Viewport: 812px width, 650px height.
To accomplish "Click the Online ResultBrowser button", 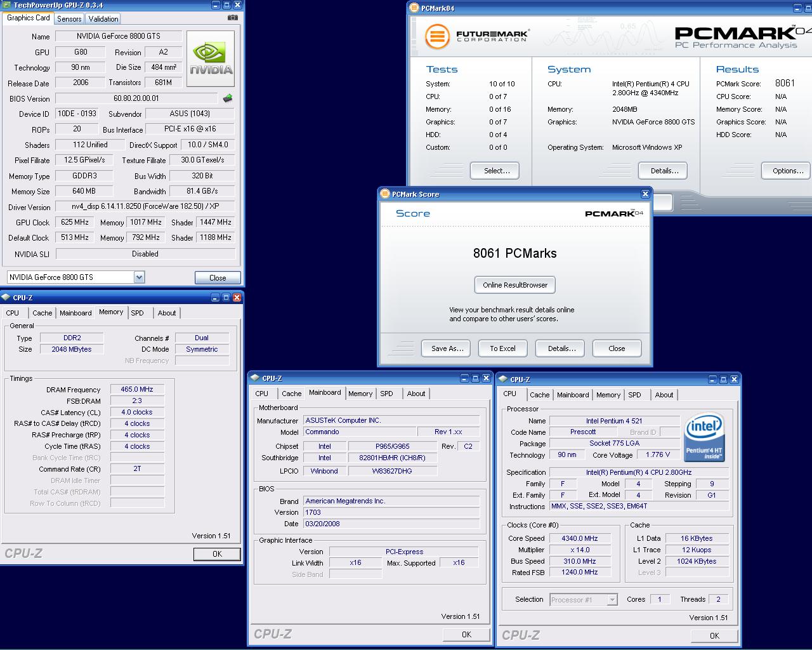I will [x=515, y=285].
